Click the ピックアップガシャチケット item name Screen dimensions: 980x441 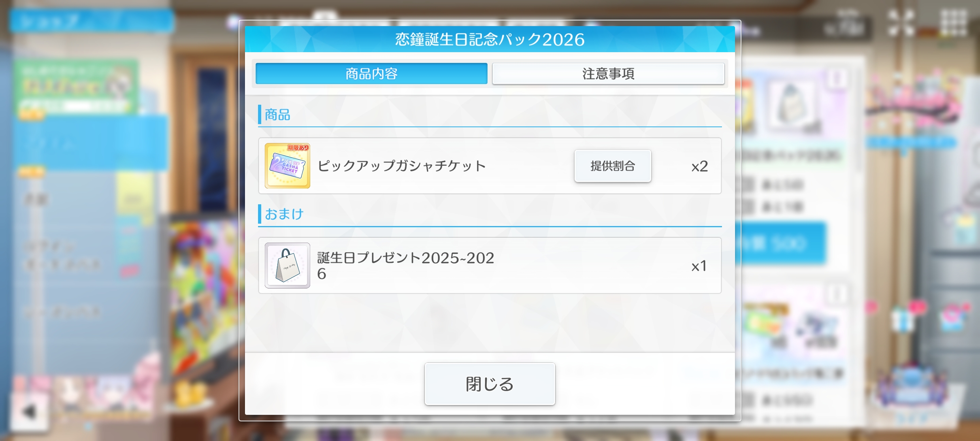(x=401, y=166)
